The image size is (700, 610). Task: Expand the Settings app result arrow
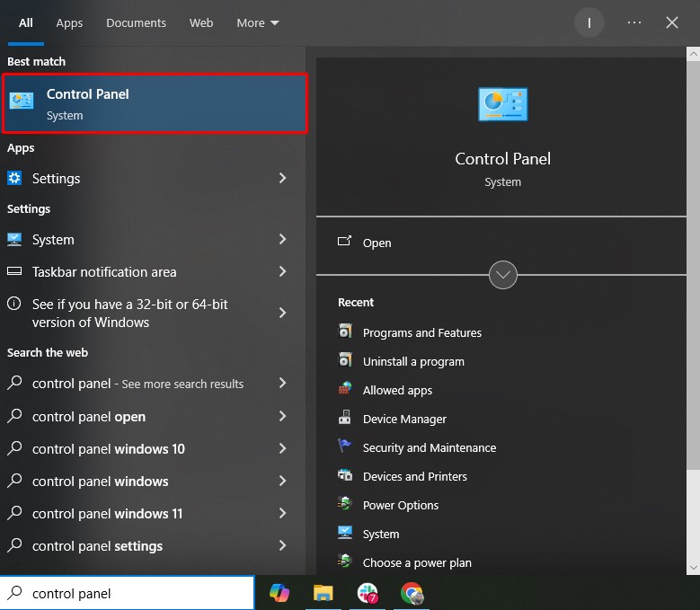(x=282, y=178)
